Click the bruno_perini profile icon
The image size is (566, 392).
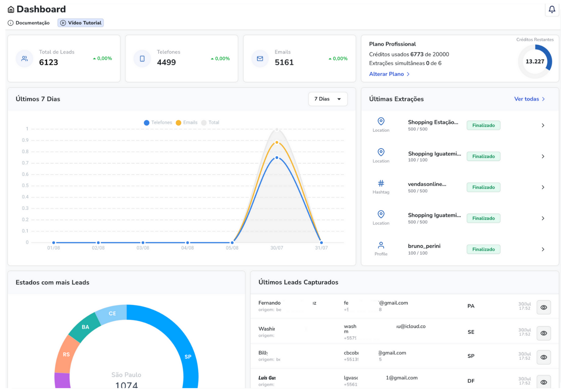[381, 245]
